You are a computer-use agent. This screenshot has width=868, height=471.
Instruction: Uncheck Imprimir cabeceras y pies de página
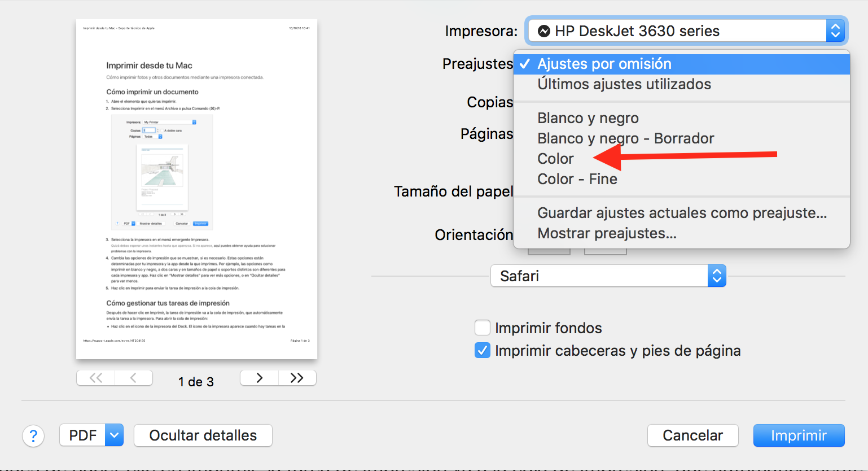[483, 351]
